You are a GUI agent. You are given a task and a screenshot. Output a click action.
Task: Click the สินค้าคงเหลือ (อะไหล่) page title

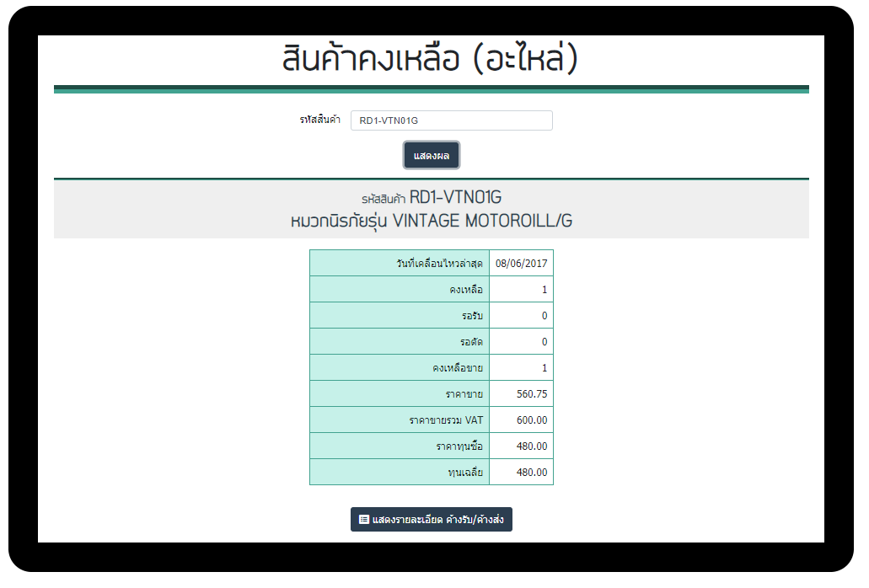click(x=431, y=60)
